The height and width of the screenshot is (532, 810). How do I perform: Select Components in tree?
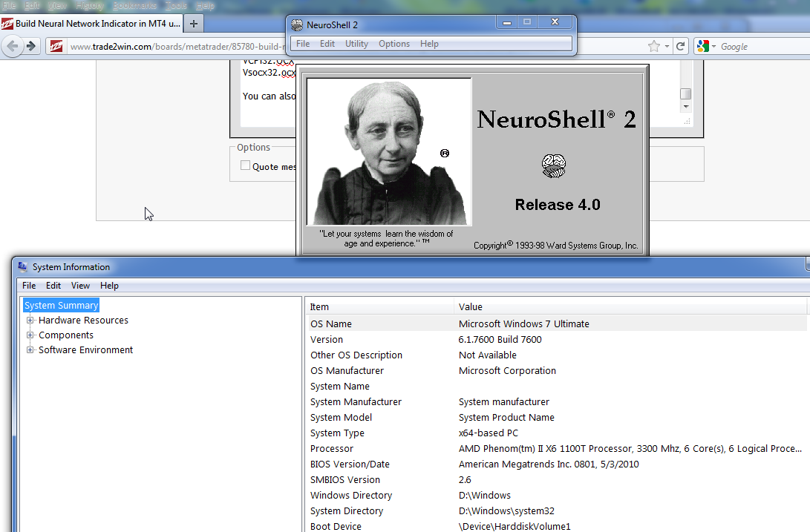point(66,335)
